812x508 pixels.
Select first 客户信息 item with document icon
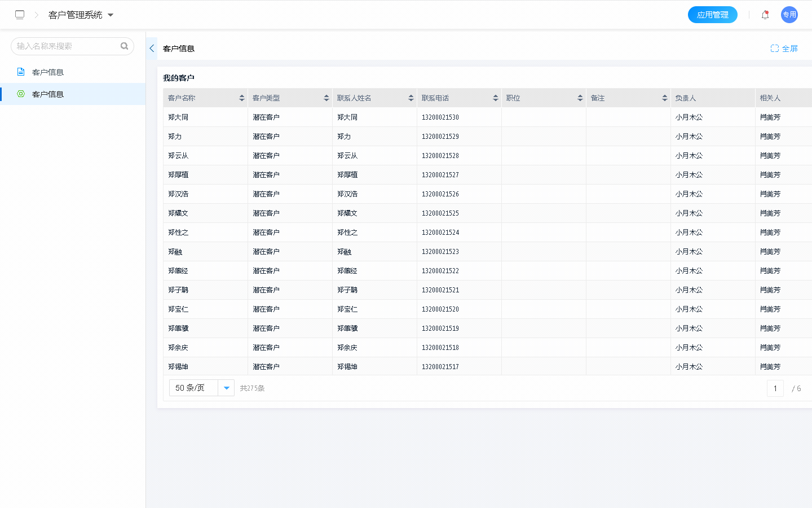[48, 72]
